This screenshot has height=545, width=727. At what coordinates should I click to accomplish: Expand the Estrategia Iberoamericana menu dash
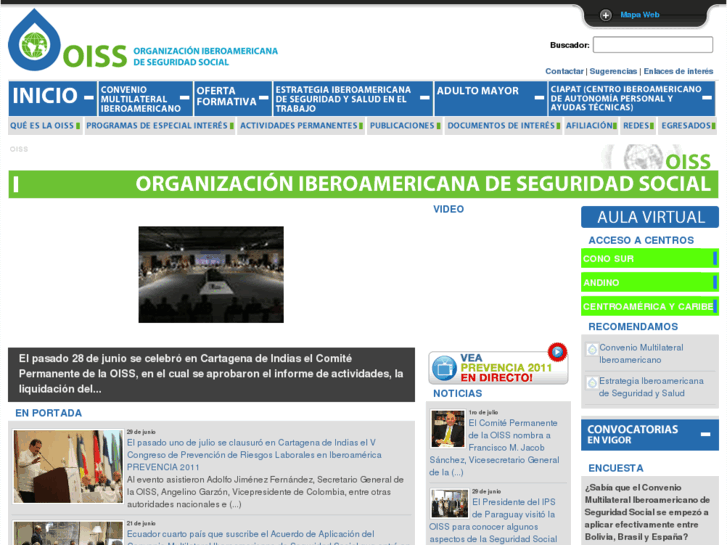(424, 97)
